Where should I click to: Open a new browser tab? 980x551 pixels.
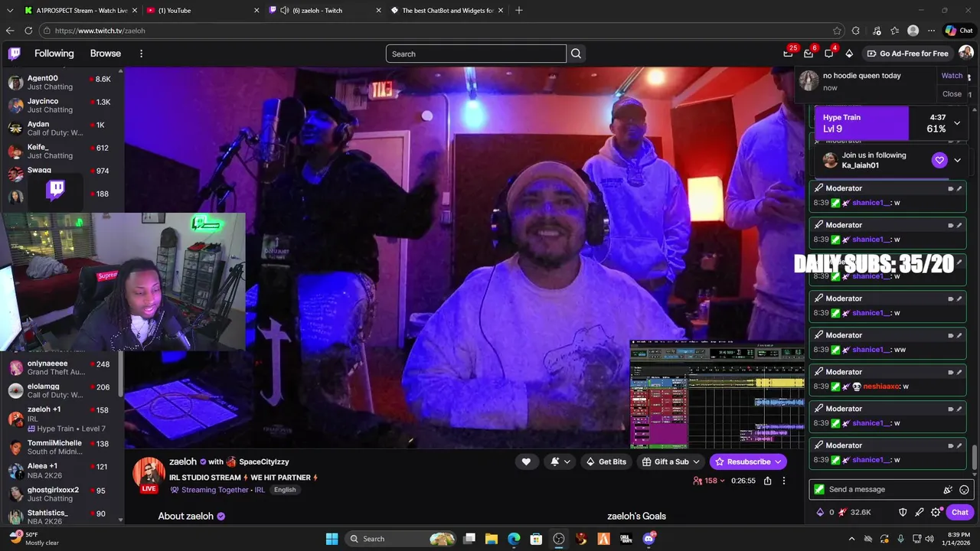pos(519,10)
